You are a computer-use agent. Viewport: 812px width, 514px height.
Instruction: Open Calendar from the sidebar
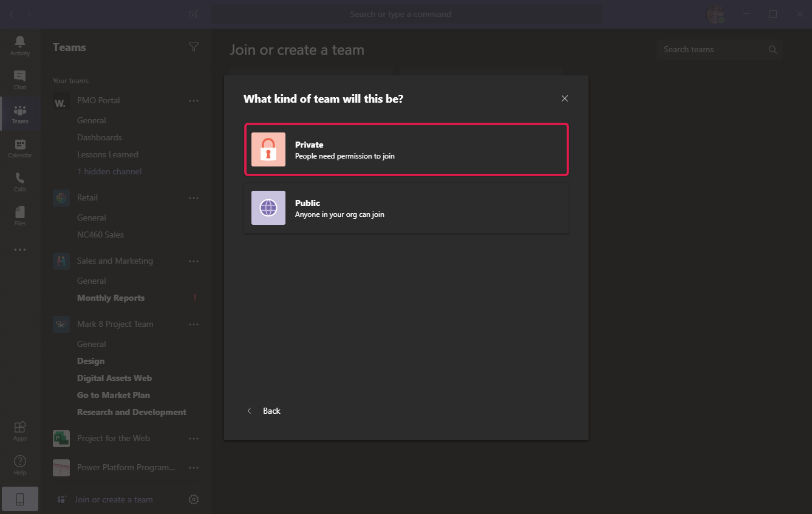(20, 148)
